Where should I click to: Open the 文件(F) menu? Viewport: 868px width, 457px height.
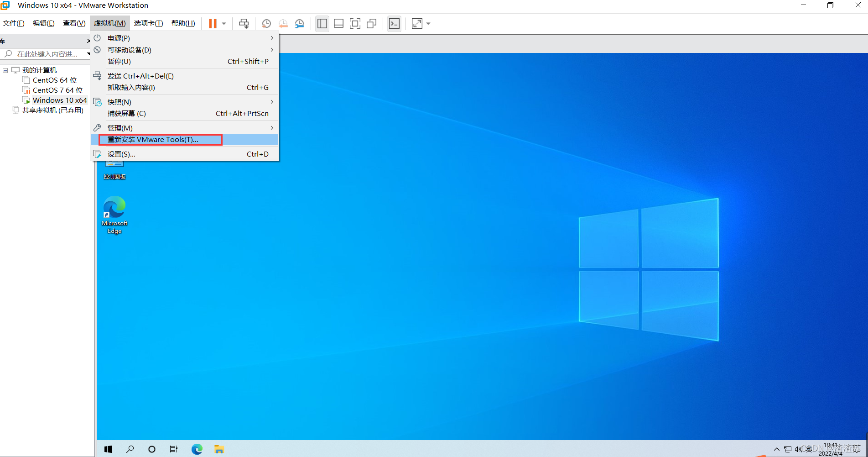14,23
